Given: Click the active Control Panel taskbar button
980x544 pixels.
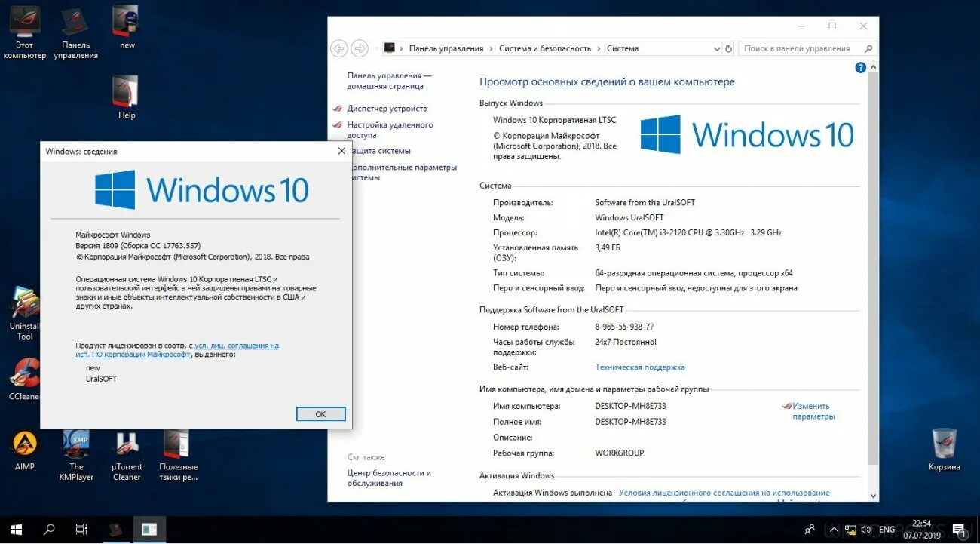Looking at the screenshot, I should [x=149, y=530].
